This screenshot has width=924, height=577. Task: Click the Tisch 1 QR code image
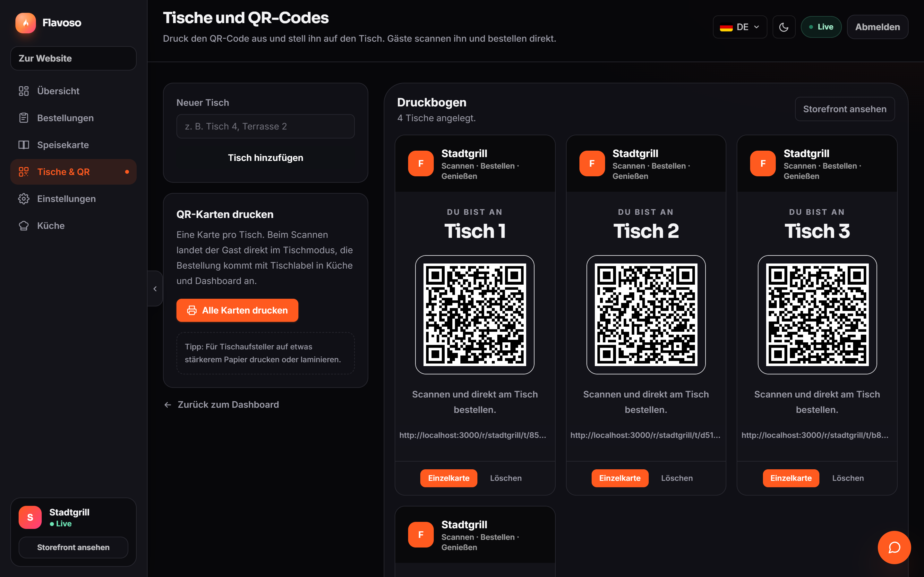(x=475, y=315)
